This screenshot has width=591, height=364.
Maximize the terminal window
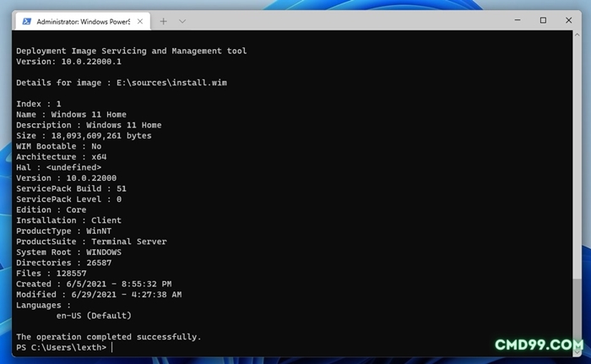[543, 20]
